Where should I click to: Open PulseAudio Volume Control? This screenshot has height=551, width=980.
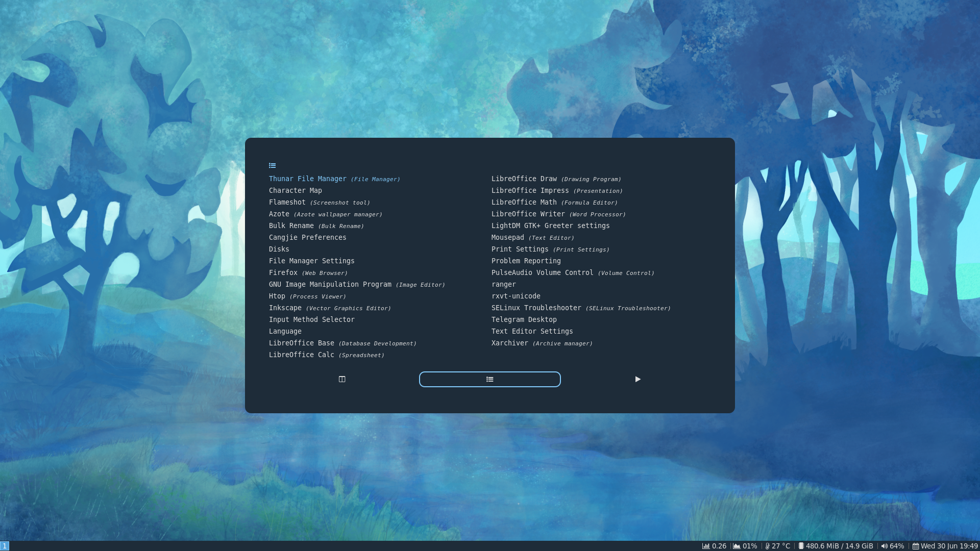[x=573, y=272]
